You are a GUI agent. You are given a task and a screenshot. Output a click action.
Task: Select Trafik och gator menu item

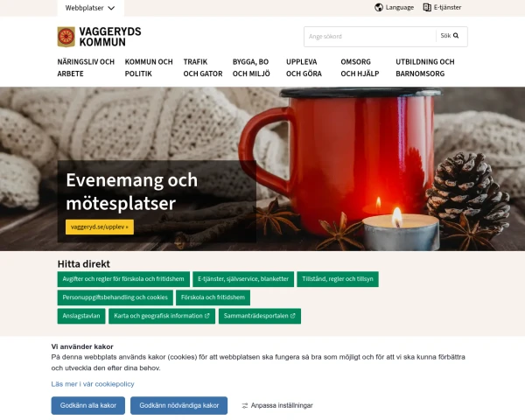pos(203,67)
